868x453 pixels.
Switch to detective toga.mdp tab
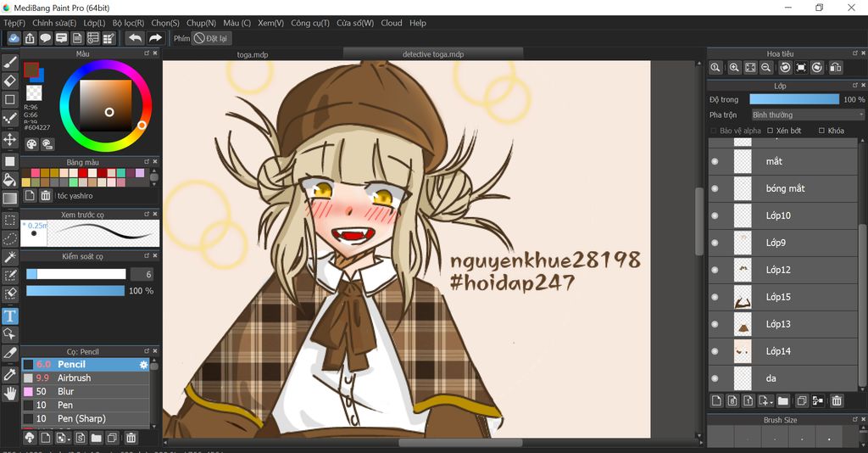pyautogui.click(x=433, y=54)
